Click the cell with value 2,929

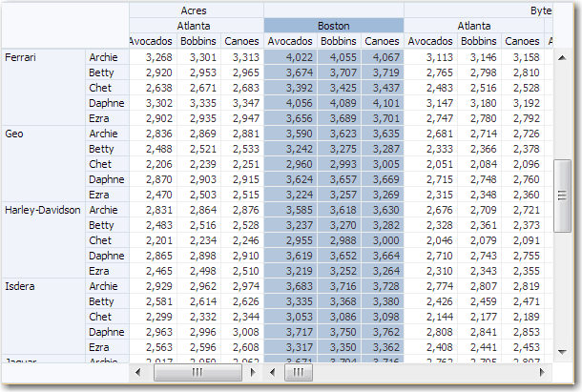tap(154, 286)
